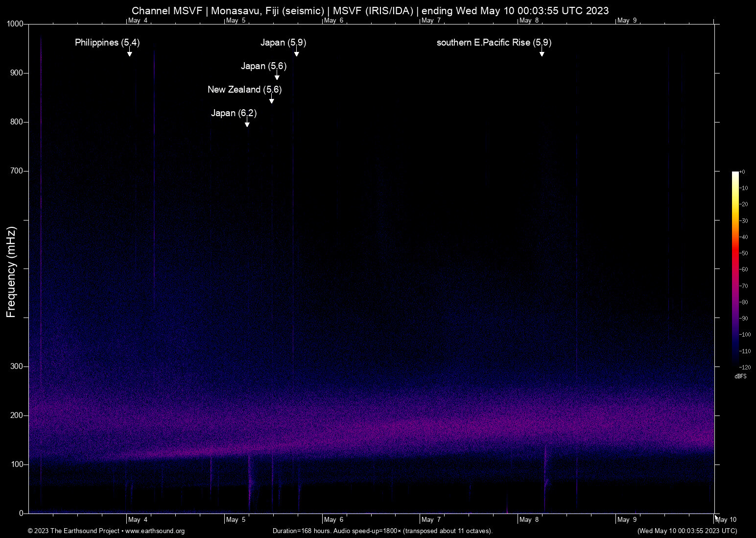The image size is (756, 538).
Task: Click the -40 value on the color scale
Action: tap(744, 237)
